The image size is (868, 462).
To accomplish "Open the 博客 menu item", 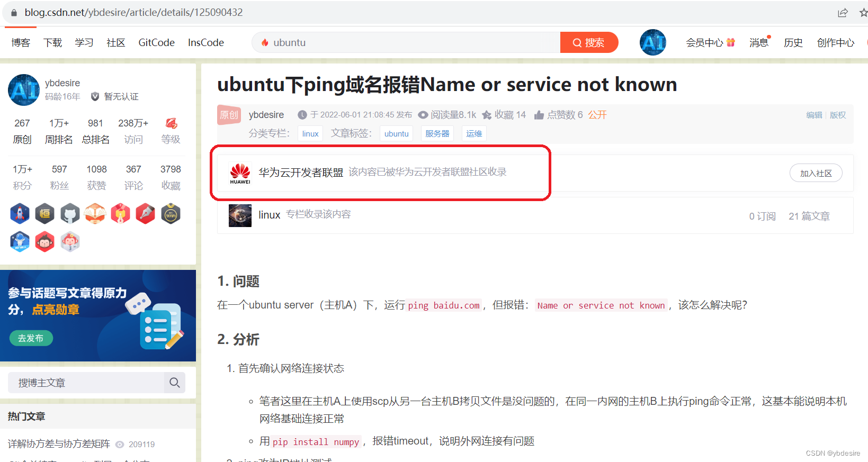I will click(21, 42).
